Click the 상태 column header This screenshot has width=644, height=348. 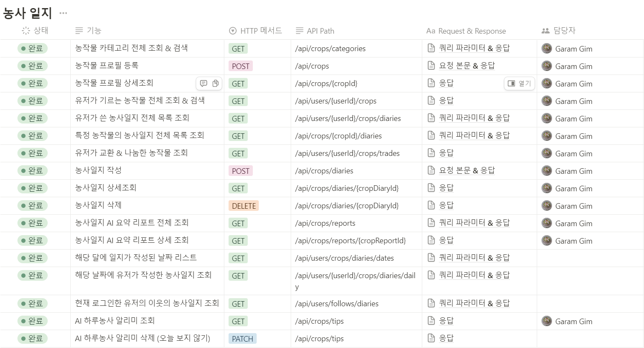[35, 31]
